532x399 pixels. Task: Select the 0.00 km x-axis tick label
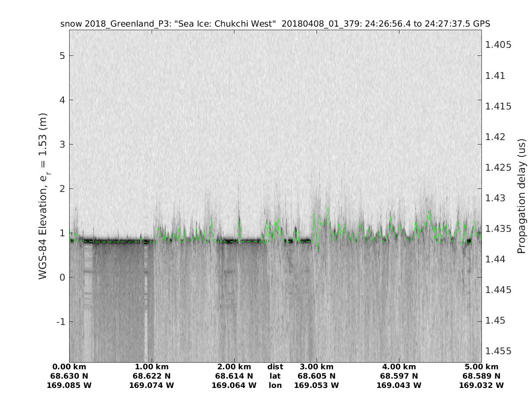[69, 367]
